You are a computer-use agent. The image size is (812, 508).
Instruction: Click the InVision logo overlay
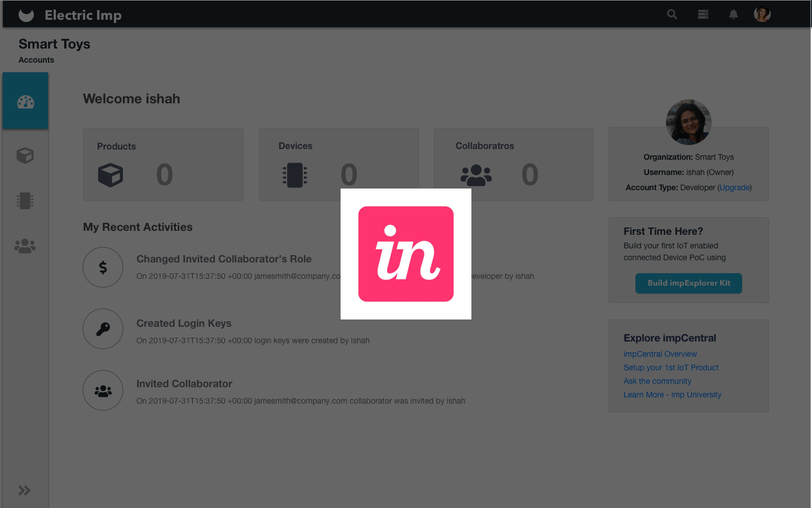point(406,254)
